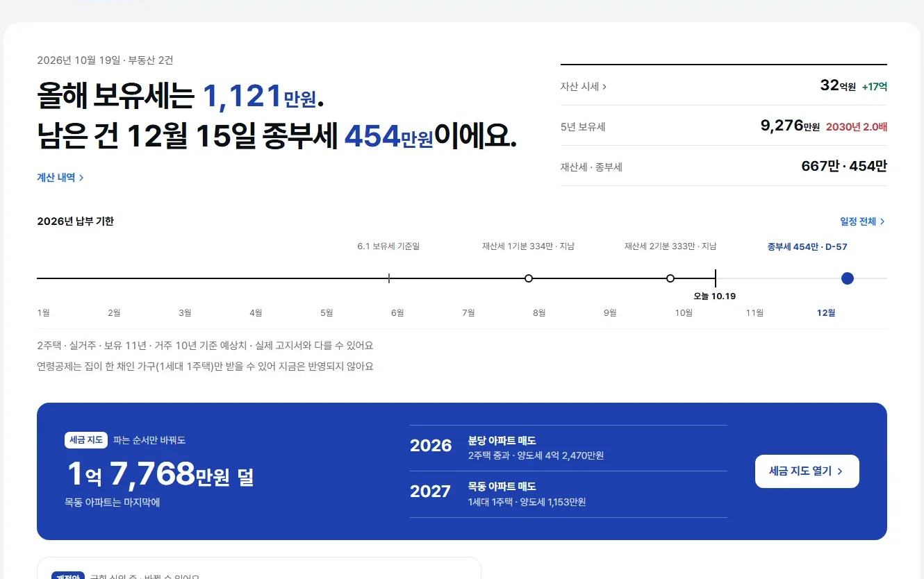The image size is (924, 579).
Task: Open 자산 시세 details
Action: (584, 87)
